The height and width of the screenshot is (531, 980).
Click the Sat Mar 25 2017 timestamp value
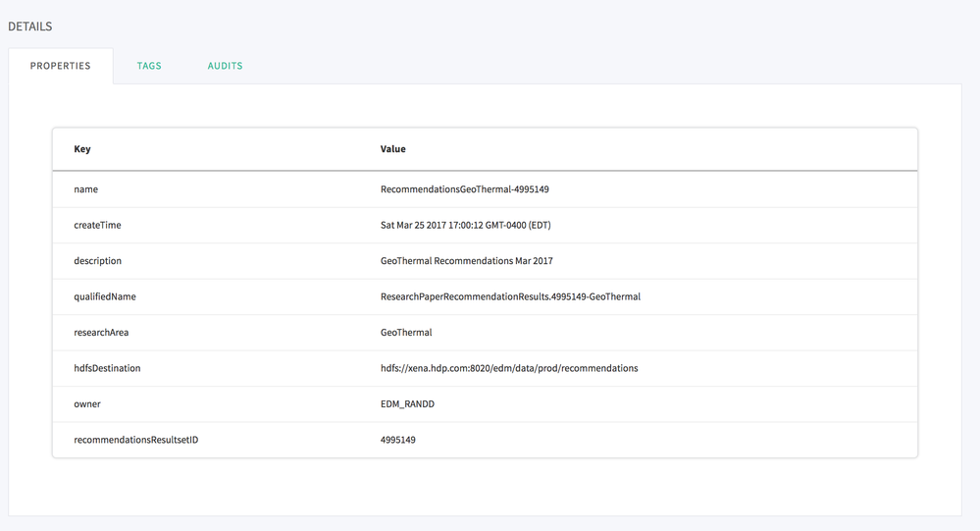tap(465, 225)
